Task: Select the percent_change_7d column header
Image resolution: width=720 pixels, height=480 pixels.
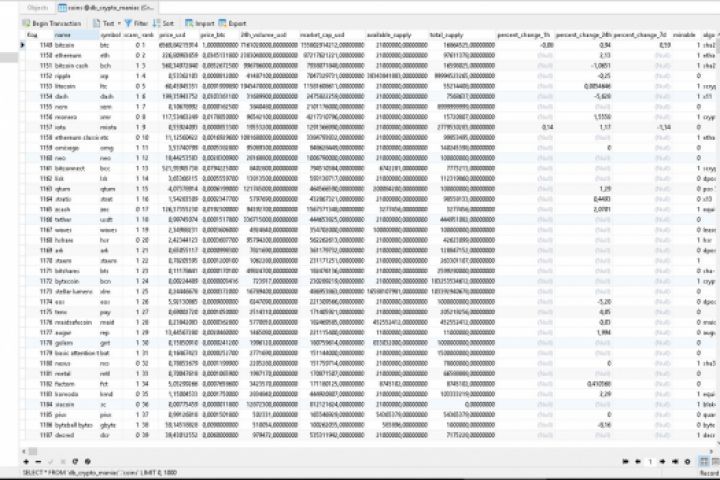Action: pos(641,35)
